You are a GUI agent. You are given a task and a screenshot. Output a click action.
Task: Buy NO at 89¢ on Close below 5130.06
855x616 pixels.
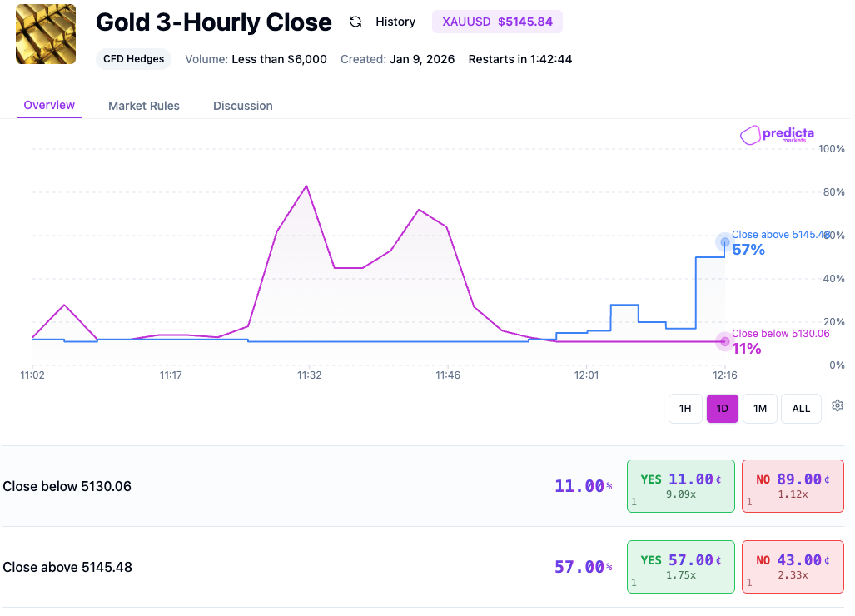pyautogui.click(x=792, y=485)
